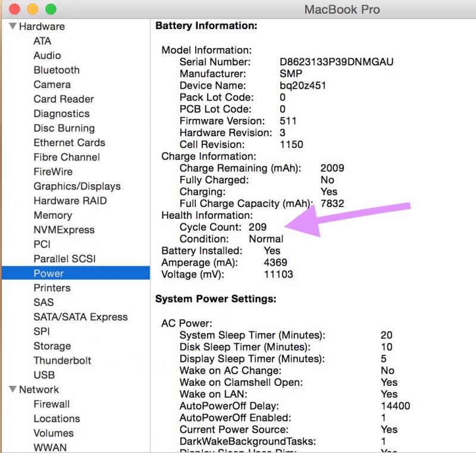Viewport: 476px width, 453px height.
Task: Click the System Power Settings heading
Action: 216,299
